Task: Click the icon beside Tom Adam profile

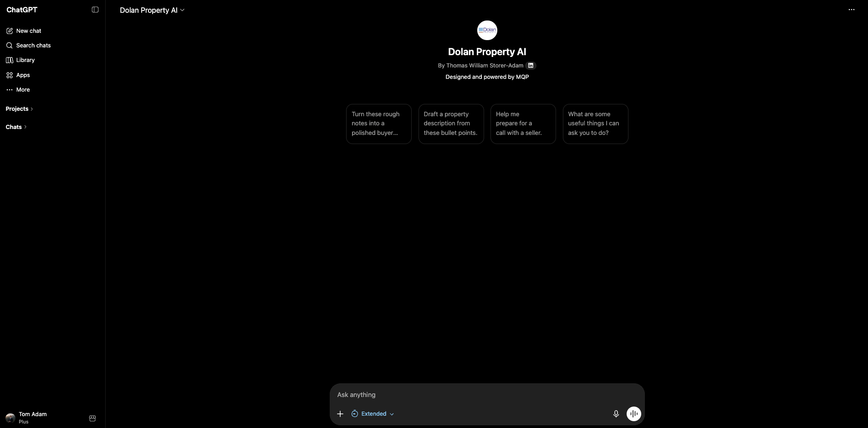Action: tap(92, 418)
